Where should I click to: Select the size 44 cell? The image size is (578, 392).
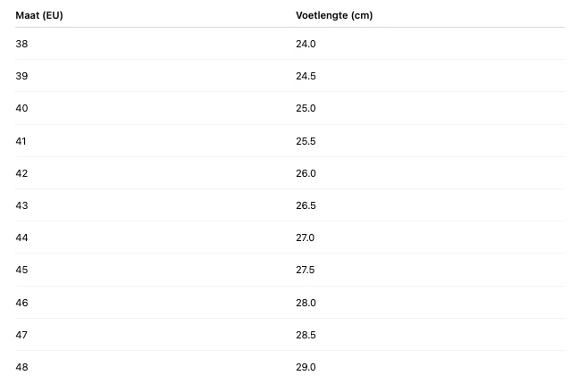(22, 238)
